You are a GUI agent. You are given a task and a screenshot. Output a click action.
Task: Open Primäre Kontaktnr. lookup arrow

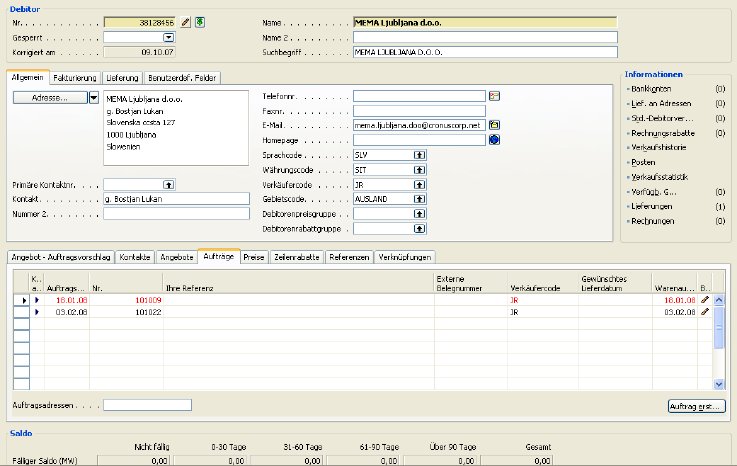coord(169,185)
